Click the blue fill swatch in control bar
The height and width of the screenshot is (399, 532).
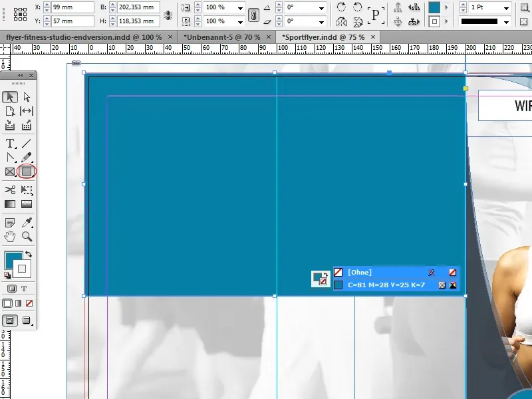[434, 7]
